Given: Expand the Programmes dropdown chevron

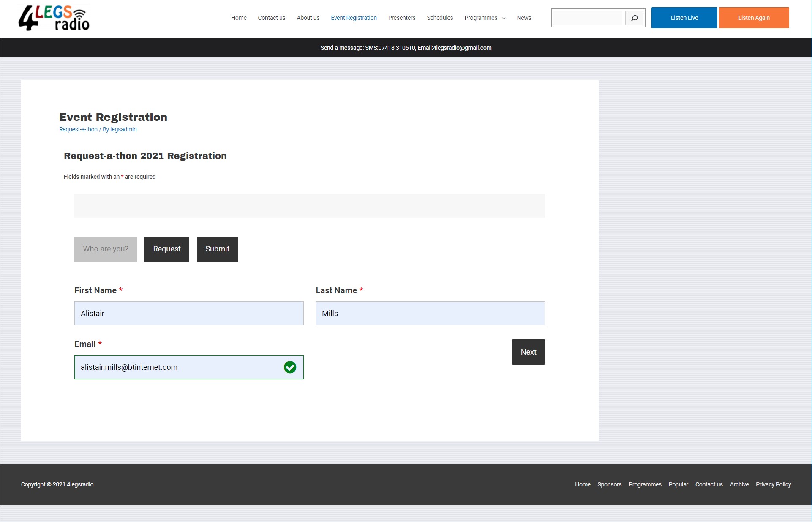Looking at the screenshot, I should pos(504,18).
